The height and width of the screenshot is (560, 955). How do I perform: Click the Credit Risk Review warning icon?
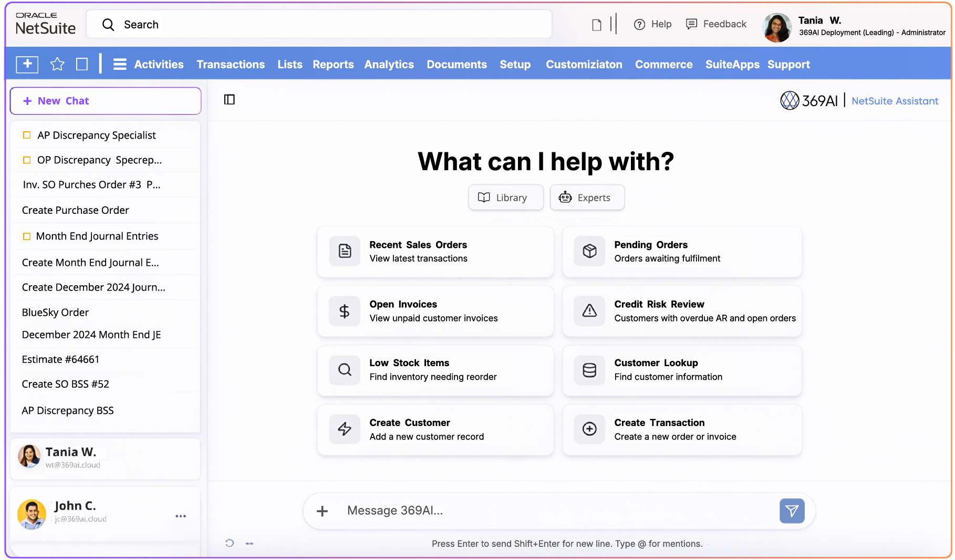click(x=589, y=311)
